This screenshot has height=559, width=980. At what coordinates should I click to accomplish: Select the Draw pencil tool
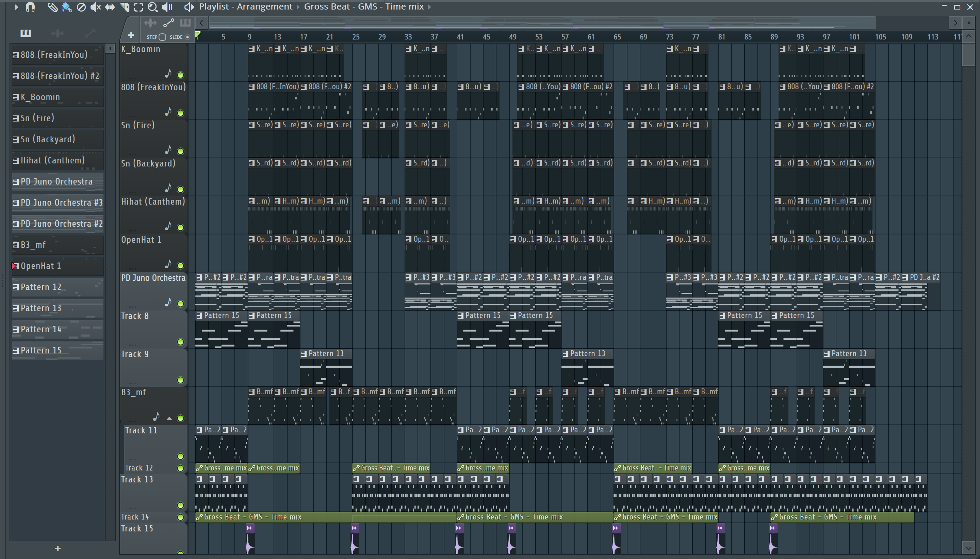pyautogui.click(x=52, y=7)
